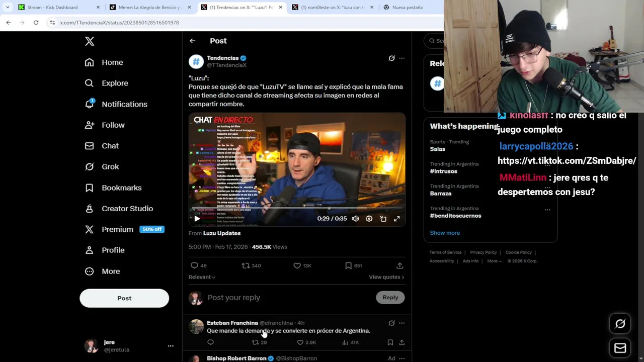Viewport: 644px width, 362px height.
Task: Open Grok in the sidebar
Action: pyautogui.click(x=102, y=166)
